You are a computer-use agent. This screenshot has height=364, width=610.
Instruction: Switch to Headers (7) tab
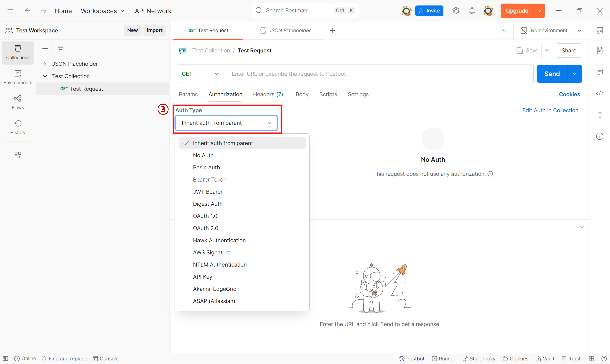tap(268, 94)
